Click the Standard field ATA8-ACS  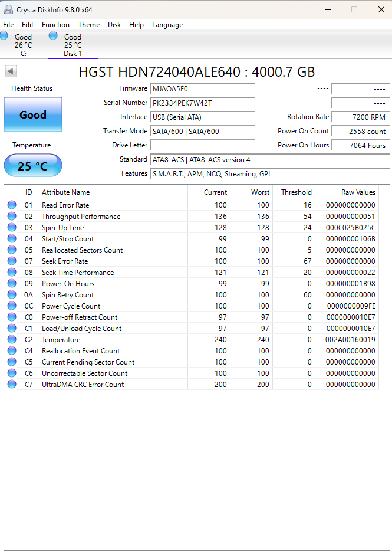click(270, 160)
